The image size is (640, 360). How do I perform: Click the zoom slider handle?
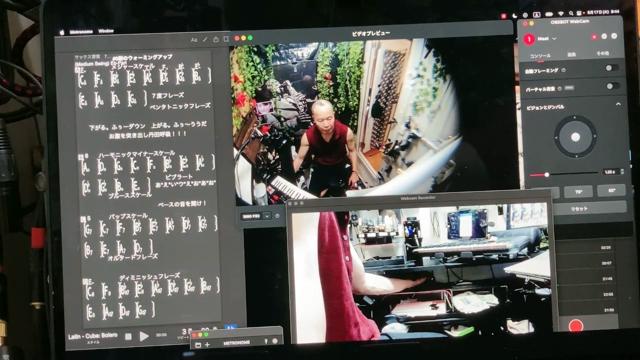(x=546, y=175)
